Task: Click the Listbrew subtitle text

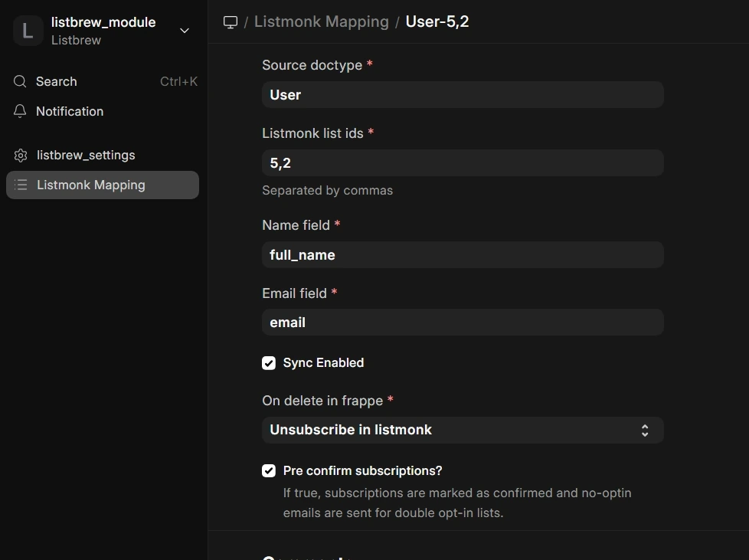Action: coord(77,40)
